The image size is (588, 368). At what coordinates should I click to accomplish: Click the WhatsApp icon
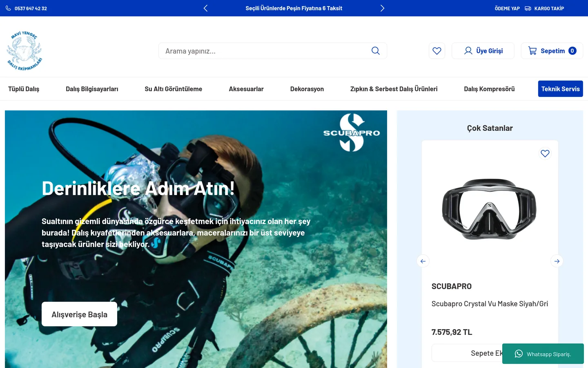[x=519, y=354]
